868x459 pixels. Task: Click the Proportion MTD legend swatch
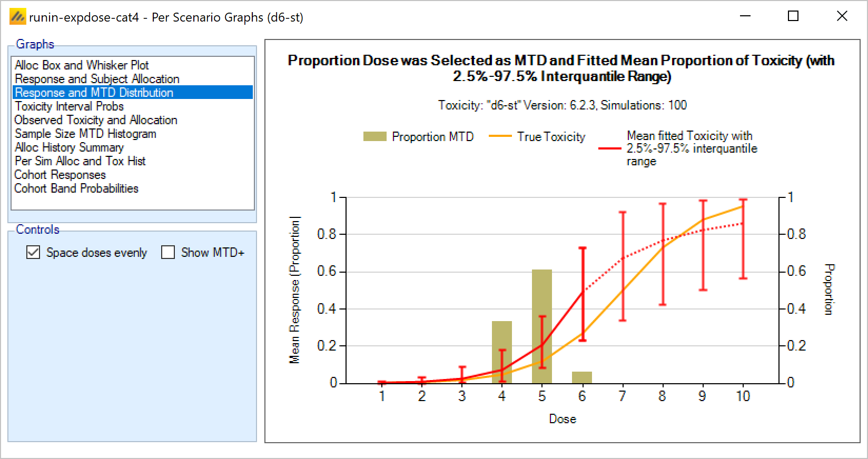(x=375, y=137)
